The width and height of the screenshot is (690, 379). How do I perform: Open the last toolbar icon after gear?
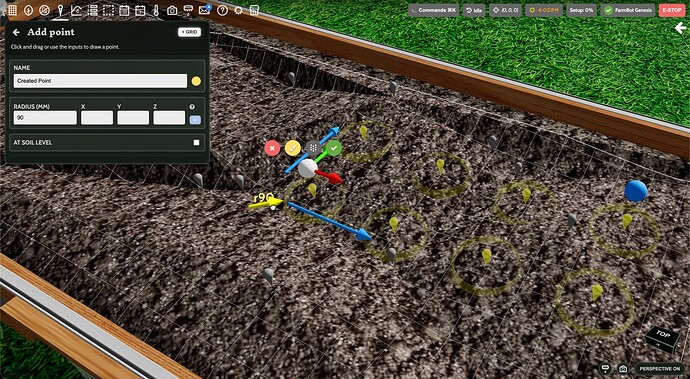tap(254, 10)
